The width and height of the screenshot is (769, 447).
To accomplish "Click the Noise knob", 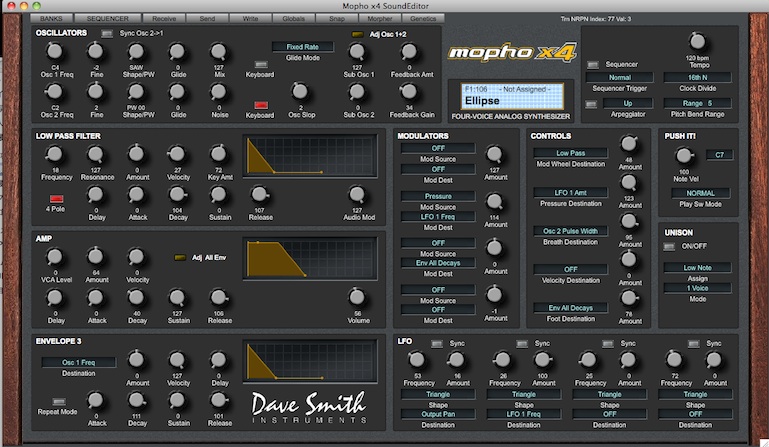I will [218, 91].
